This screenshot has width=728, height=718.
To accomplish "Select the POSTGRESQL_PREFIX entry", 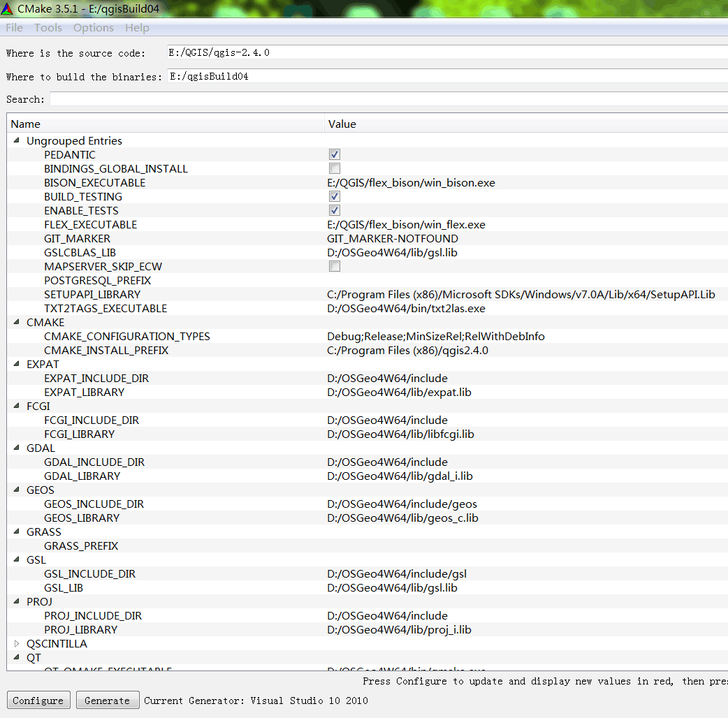I will pos(98,280).
